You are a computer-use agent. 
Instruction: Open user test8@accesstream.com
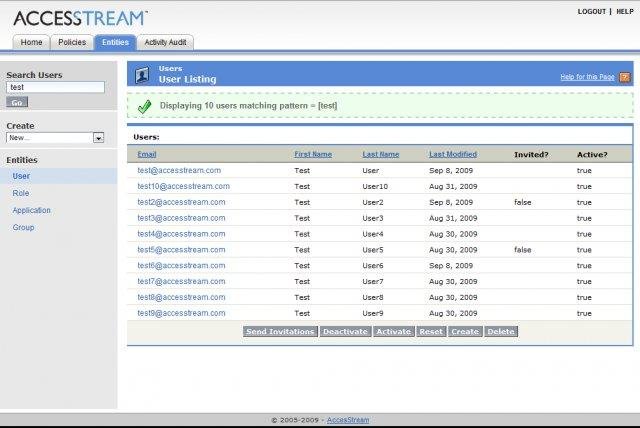click(181, 297)
